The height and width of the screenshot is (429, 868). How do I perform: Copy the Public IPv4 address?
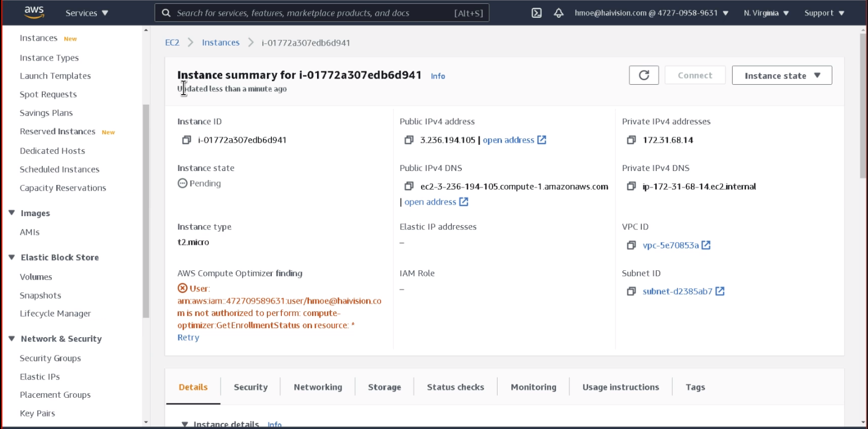409,140
